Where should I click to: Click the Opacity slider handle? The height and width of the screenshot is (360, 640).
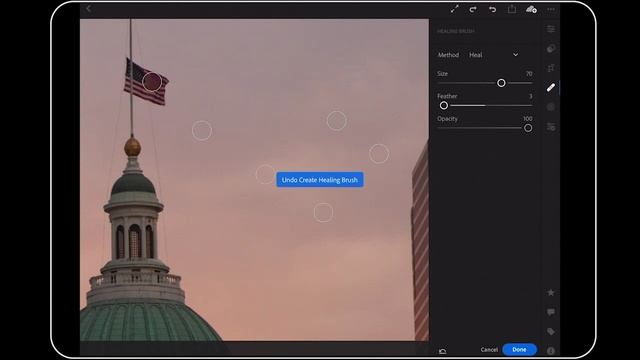pyautogui.click(x=528, y=128)
